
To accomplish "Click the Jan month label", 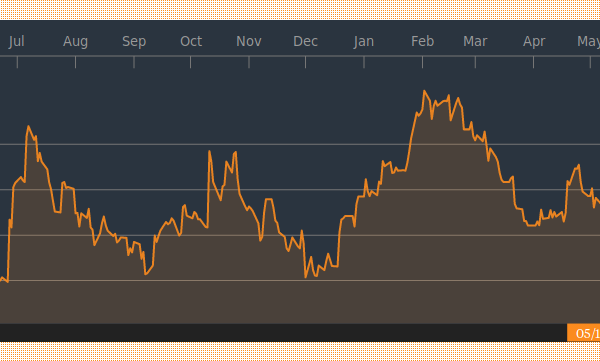I will (364, 41).
